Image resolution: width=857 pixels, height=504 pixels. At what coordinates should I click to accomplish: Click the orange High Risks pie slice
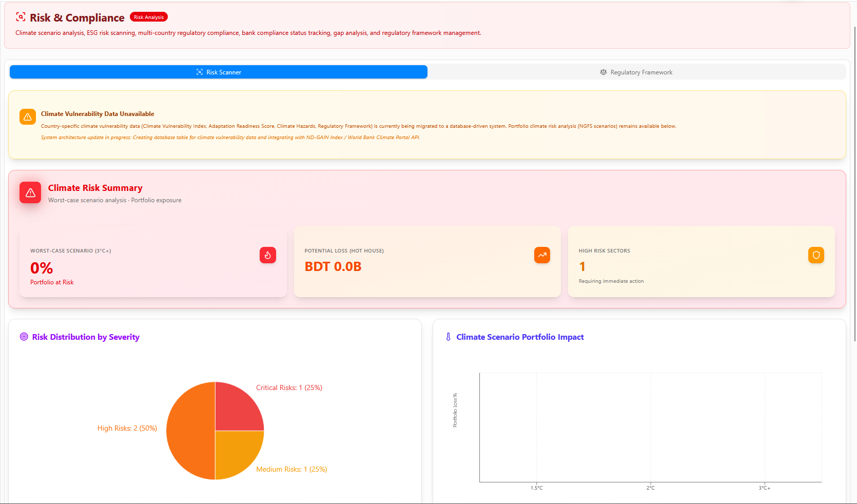(x=190, y=431)
